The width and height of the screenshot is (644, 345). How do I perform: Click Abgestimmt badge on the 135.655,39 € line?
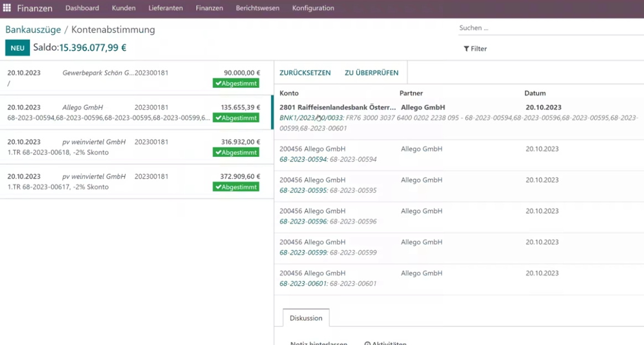coord(236,118)
